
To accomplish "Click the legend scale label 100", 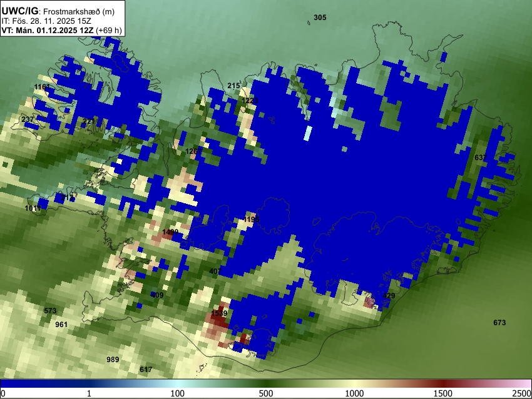I will (x=178, y=393).
